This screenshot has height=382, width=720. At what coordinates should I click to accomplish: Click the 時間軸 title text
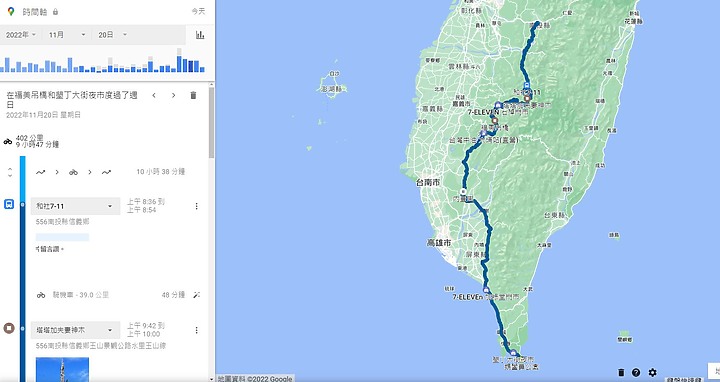34,12
